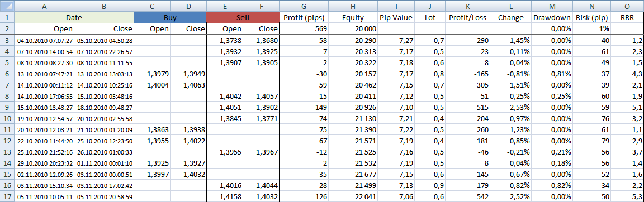Select open date 19.10.2010 12:54:57
The height and width of the screenshot is (202, 644).
[44, 119]
